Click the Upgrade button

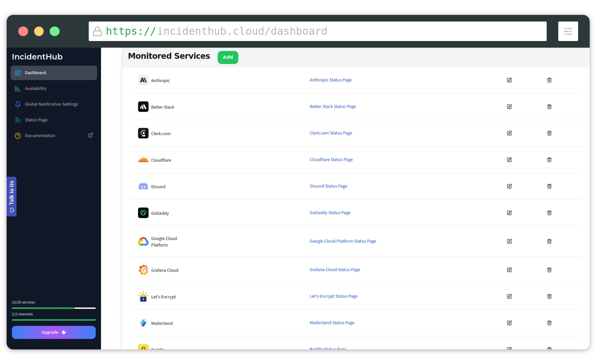click(54, 332)
